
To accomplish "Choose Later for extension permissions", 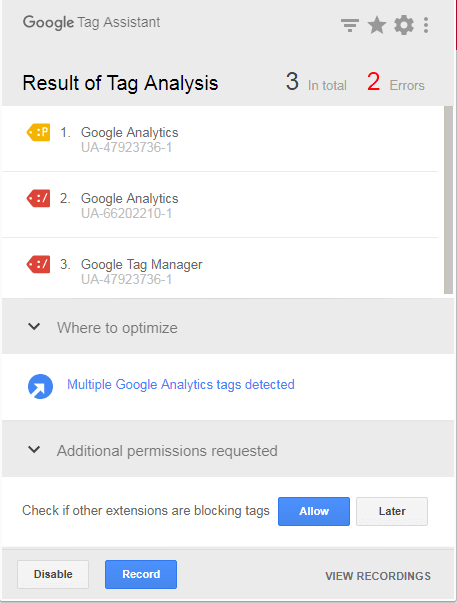I will click(392, 511).
